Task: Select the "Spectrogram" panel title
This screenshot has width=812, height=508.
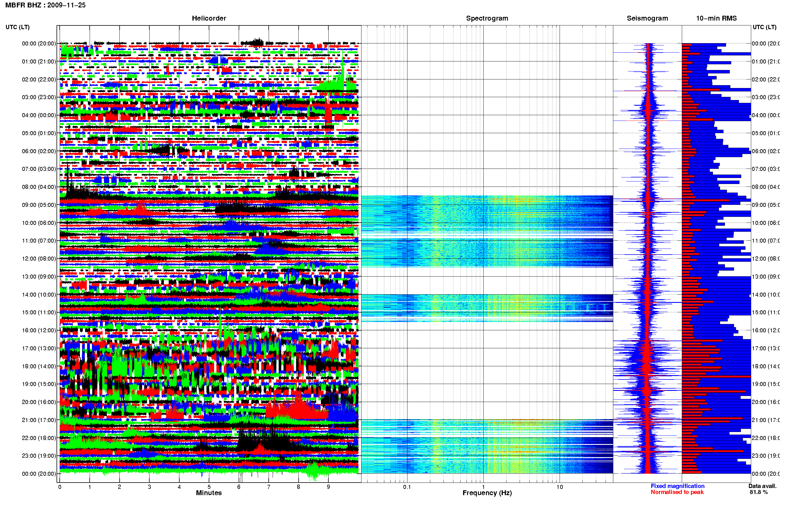Action: 487,18
